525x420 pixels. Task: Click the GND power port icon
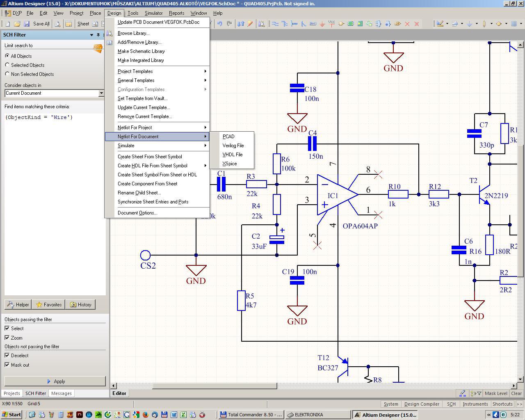click(x=322, y=24)
